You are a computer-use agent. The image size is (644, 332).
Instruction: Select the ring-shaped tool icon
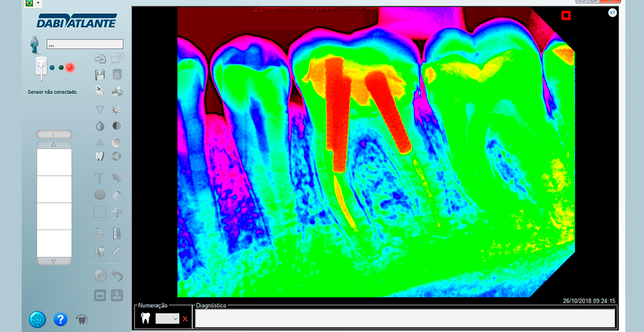click(116, 156)
